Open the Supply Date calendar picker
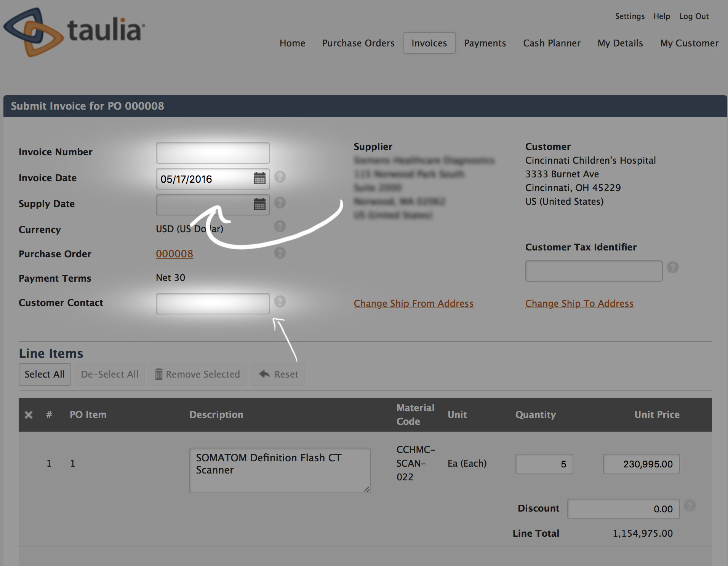Viewport: 728px width, 566px height. click(260, 204)
